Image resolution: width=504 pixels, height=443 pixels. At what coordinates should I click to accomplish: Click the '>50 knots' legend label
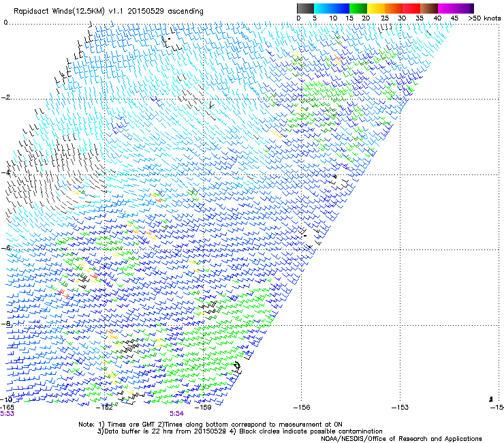coord(484,18)
